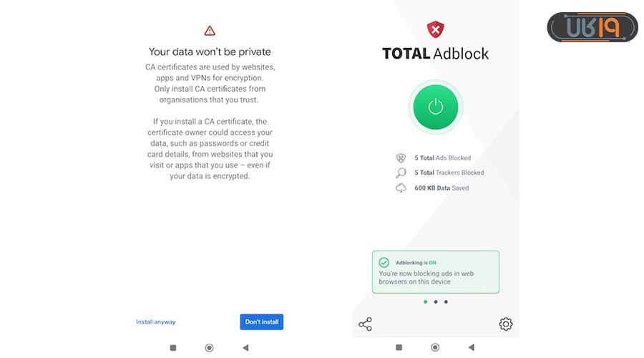Open recent apps square under Total Adblock
Image resolution: width=644 pixels, height=358 pixels.
tap(399, 347)
